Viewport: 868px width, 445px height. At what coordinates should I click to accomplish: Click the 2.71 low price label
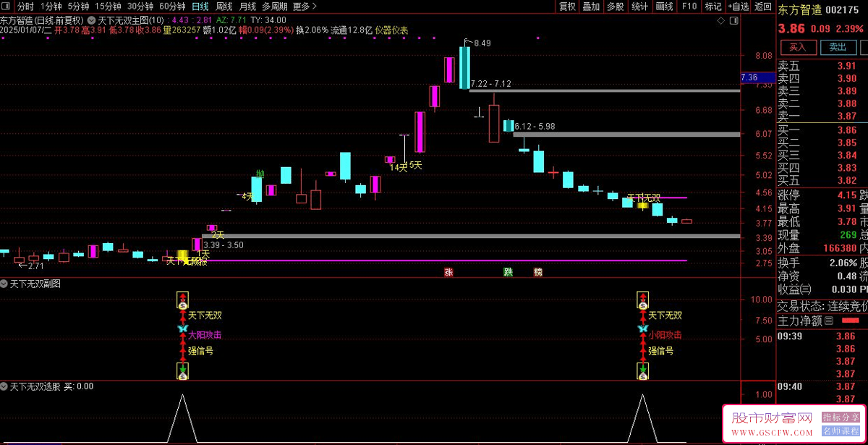[x=36, y=266]
